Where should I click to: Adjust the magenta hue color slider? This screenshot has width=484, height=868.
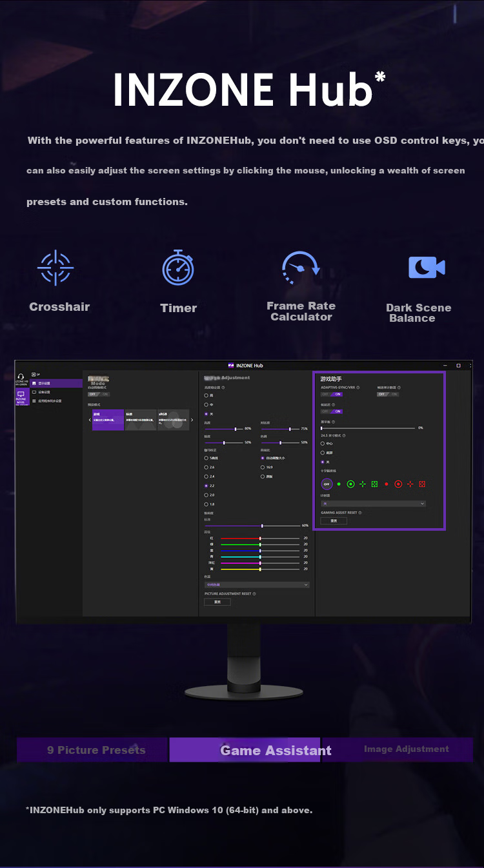260,563
